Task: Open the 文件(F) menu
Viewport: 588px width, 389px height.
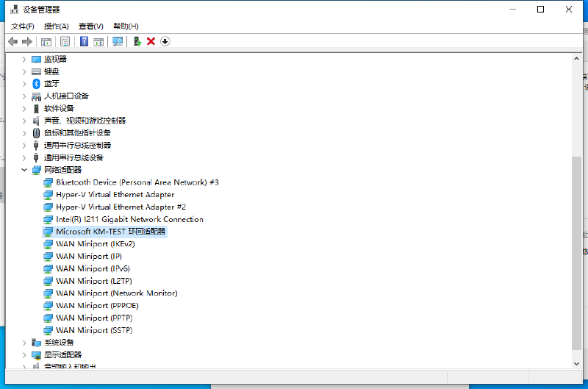Action: point(22,26)
